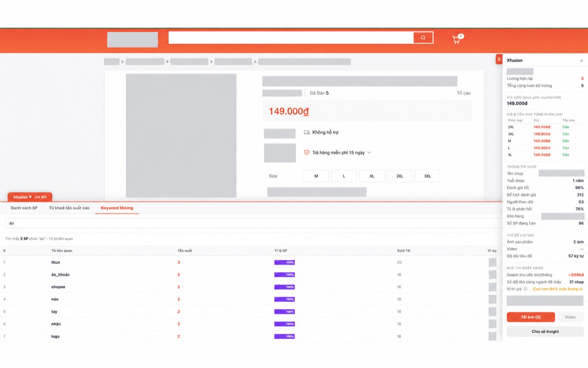Select the Keyword Mining tab
This screenshot has width=588, height=368.
[117, 208]
